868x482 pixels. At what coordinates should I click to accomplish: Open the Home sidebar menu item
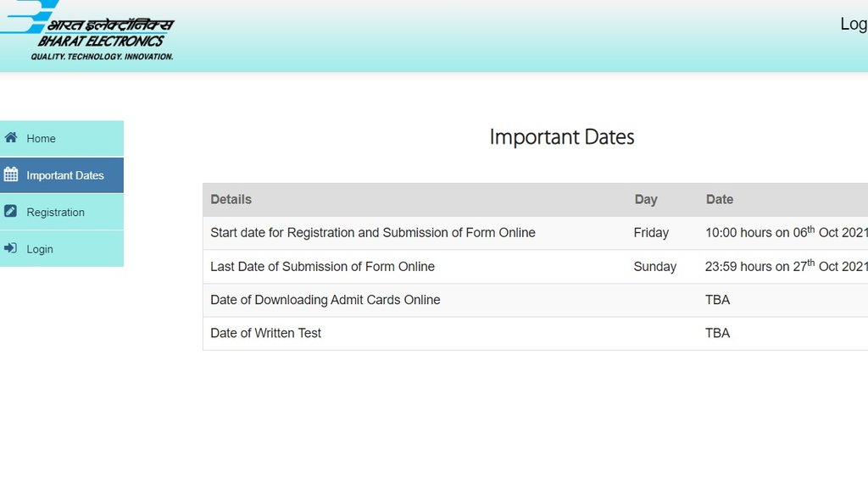coord(41,139)
